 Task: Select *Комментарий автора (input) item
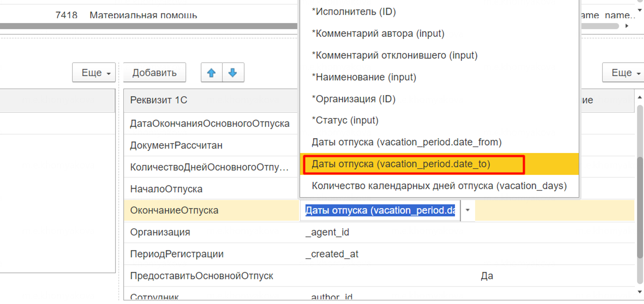point(378,34)
